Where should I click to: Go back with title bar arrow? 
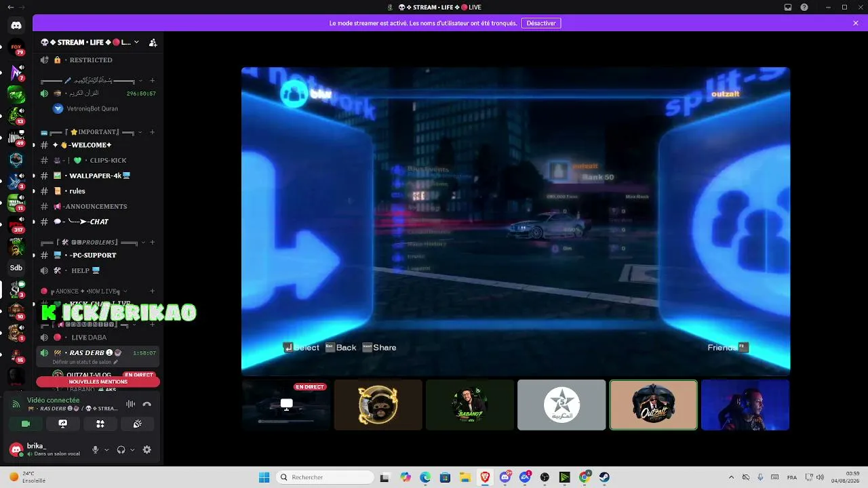tap(10, 7)
